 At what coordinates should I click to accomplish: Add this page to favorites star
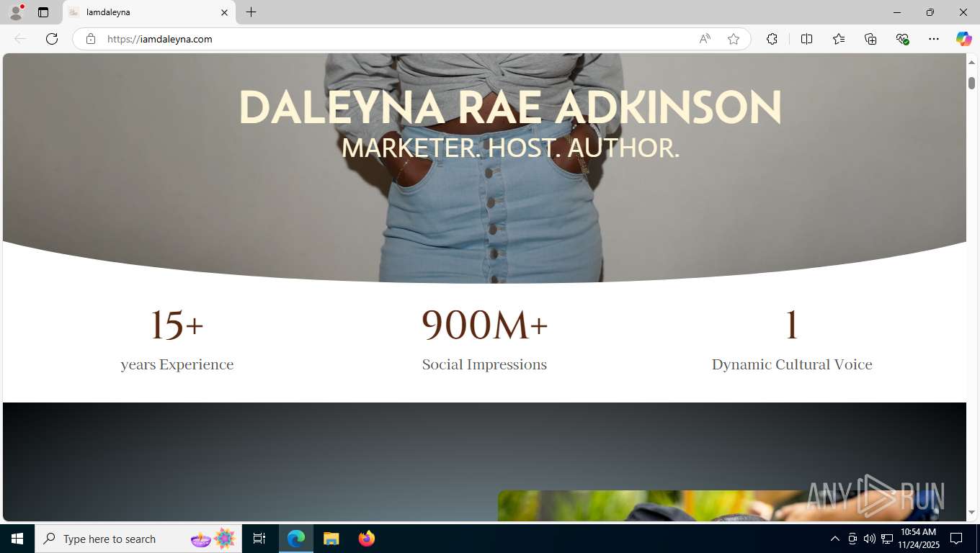point(734,39)
